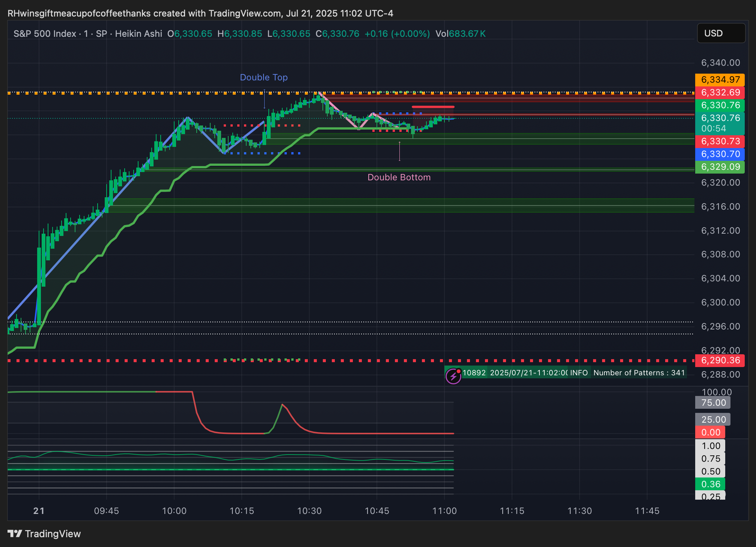
Task: Click the chart snapshot title text at the top
Action: click(200, 14)
